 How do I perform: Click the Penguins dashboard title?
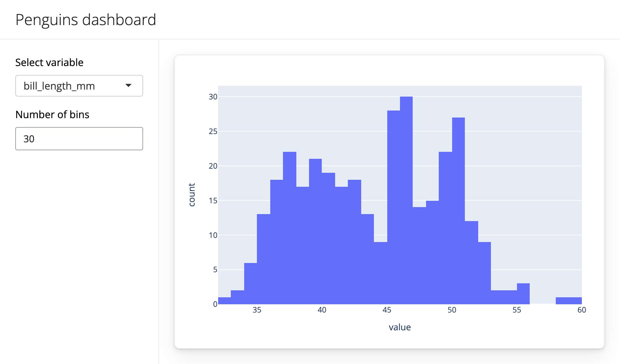pos(86,19)
